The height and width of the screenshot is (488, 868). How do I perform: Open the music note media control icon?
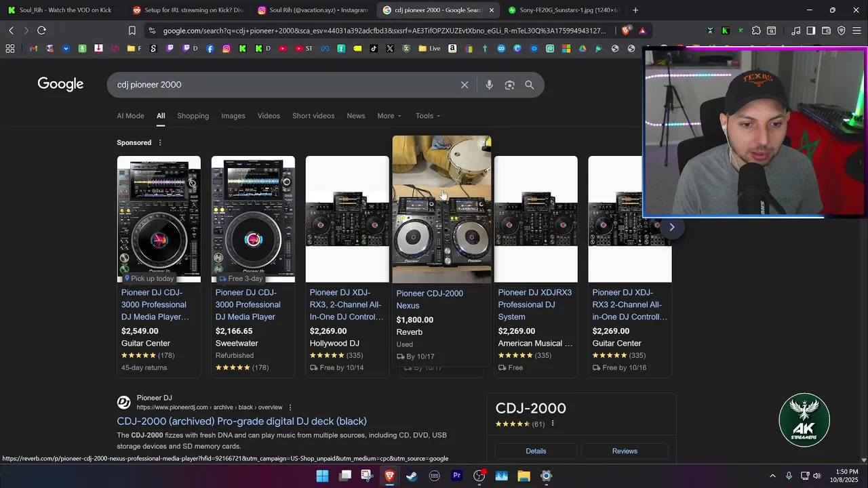click(x=795, y=30)
